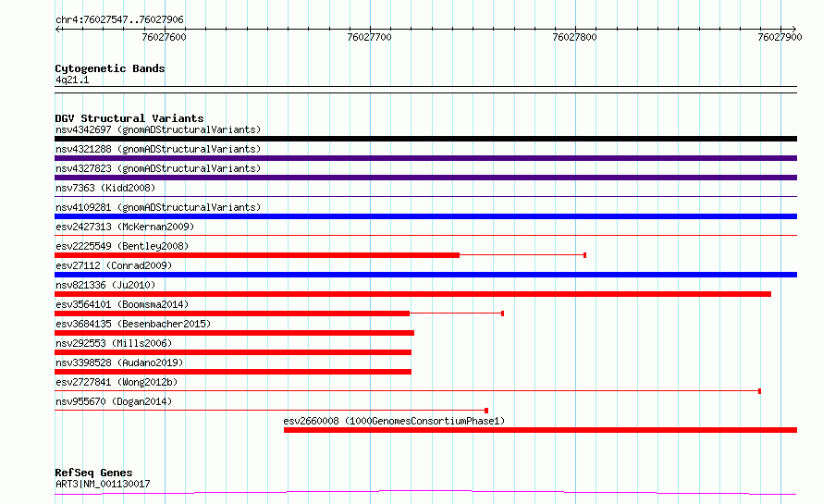Select the red nsv3398528 variant bar
The height and width of the screenshot is (504, 823).
tap(233, 372)
